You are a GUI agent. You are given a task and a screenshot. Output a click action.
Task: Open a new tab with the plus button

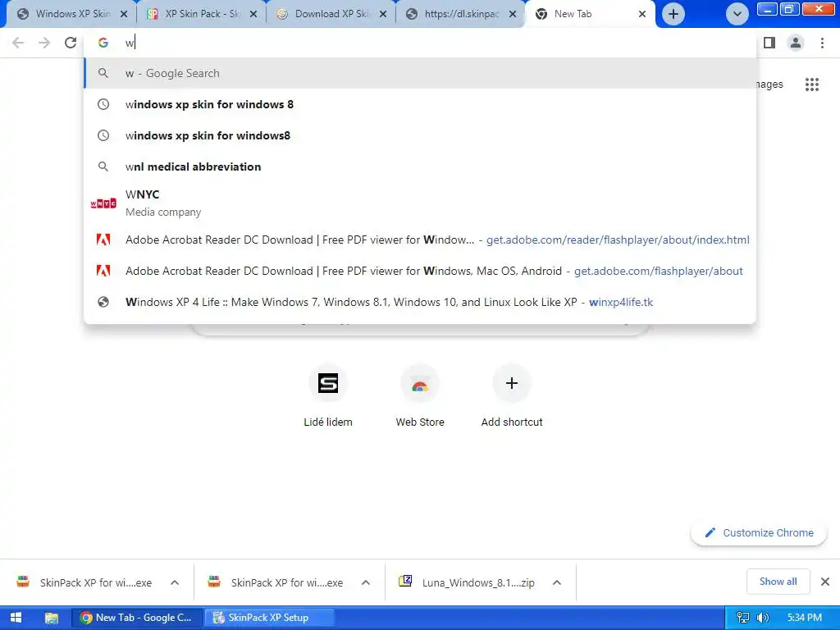click(x=673, y=14)
